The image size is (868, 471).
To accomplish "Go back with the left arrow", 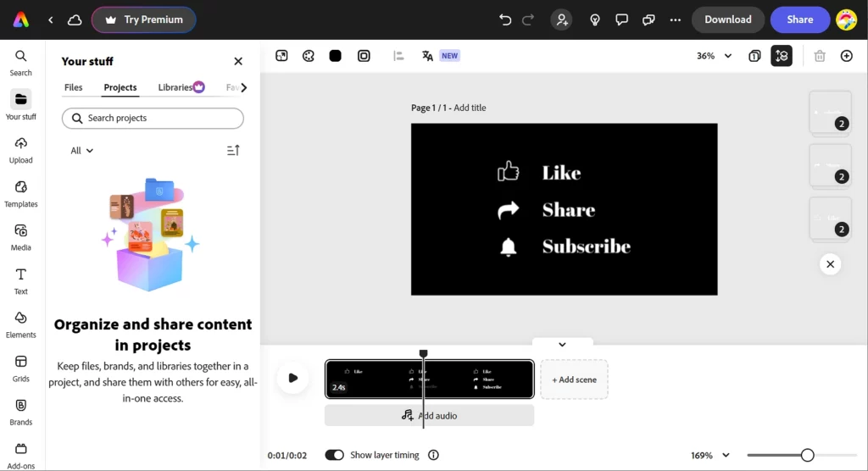I will point(50,20).
